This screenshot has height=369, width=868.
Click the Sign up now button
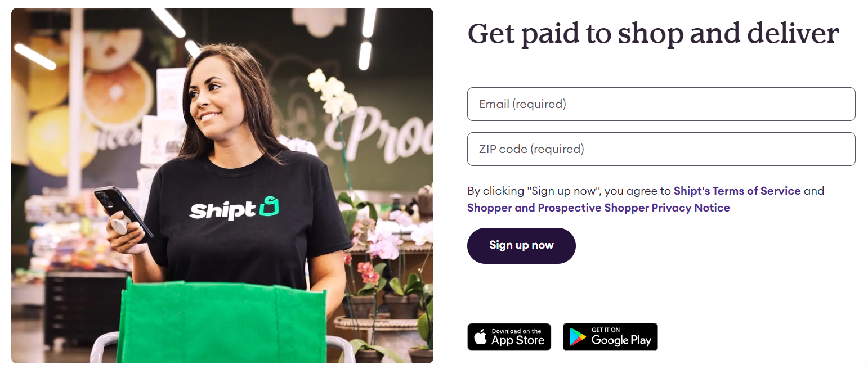click(521, 246)
